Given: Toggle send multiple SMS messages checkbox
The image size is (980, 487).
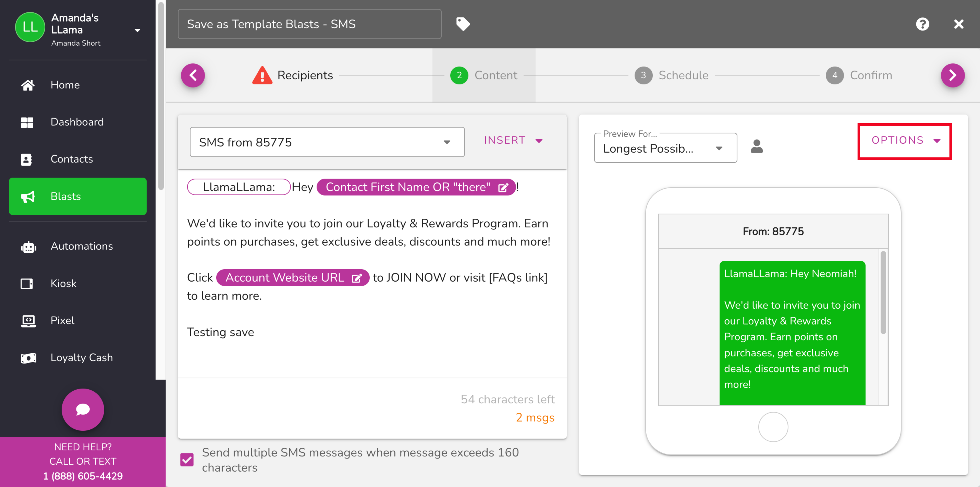Looking at the screenshot, I should (187, 460).
